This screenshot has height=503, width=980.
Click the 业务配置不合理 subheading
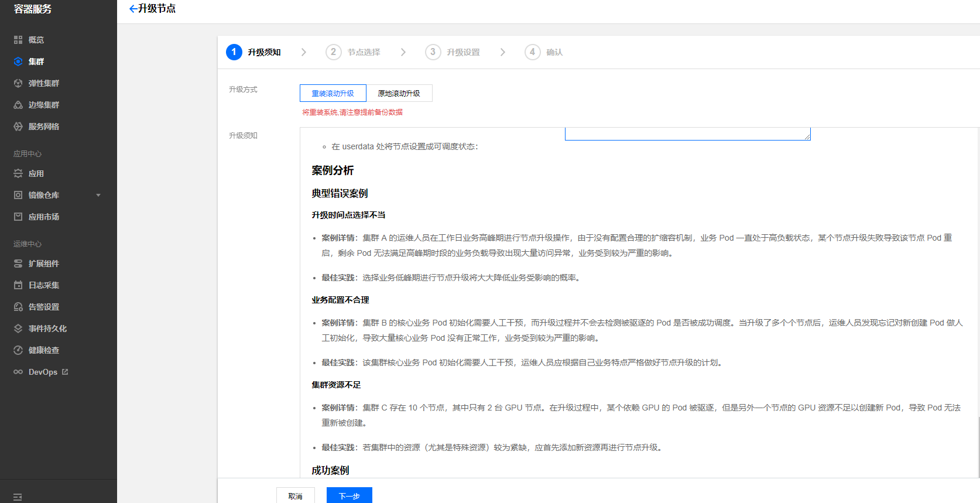point(340,300)
